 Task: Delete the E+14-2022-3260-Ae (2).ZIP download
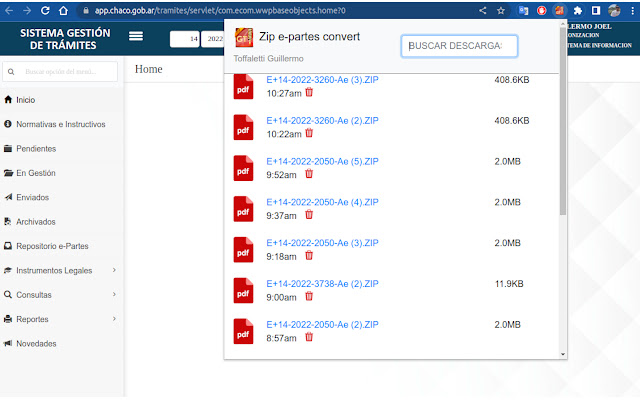click(x=309, y=133)
